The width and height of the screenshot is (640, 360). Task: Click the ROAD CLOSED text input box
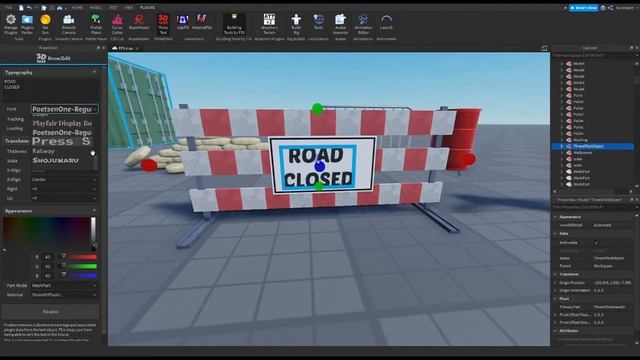(x=51, y=90)
